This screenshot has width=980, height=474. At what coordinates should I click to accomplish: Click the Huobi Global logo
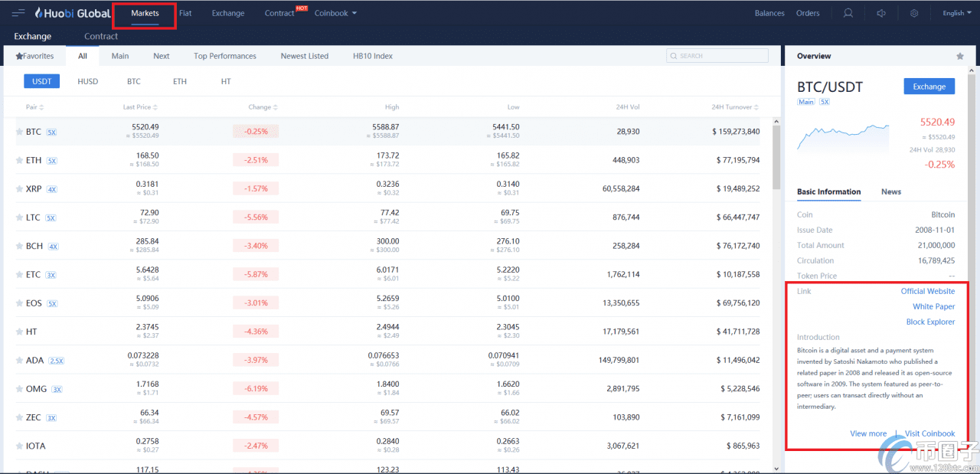pyautogui.click(x=72, y=13)
